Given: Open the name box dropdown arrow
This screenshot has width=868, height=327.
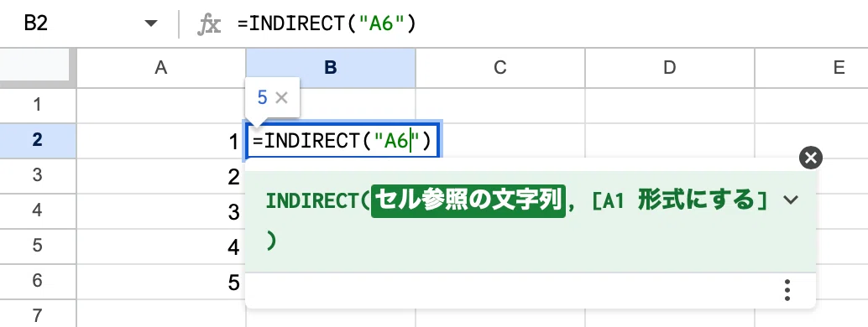Looking at the screenshot, I should coord(150,23).
